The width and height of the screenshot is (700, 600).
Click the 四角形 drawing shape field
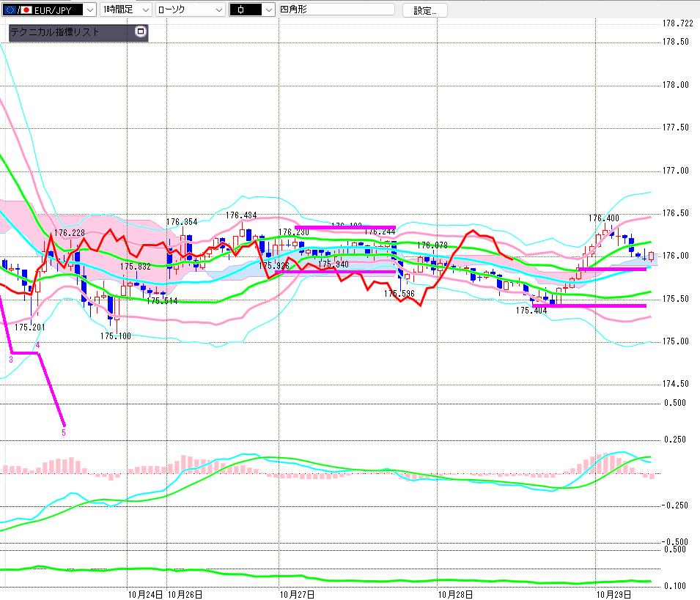point(336,9)
